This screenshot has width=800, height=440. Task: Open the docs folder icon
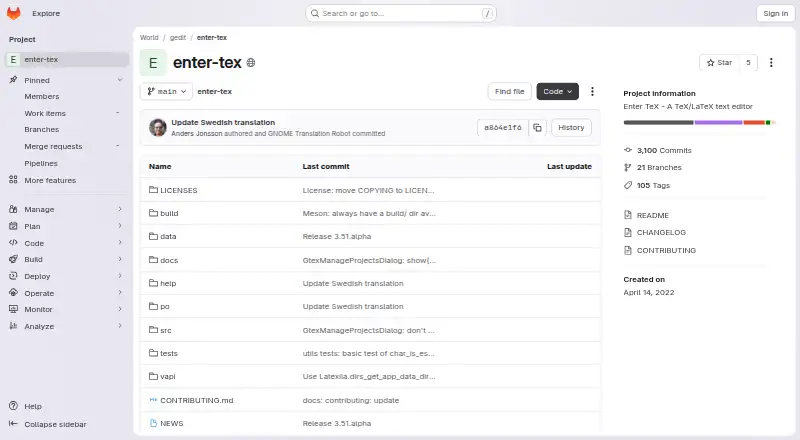(x=153, y=259)
